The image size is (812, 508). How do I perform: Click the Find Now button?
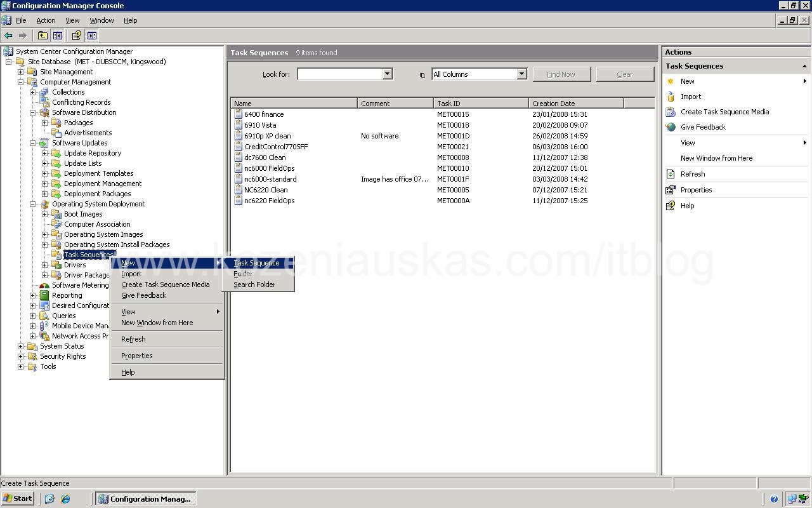tap(561, 74)
